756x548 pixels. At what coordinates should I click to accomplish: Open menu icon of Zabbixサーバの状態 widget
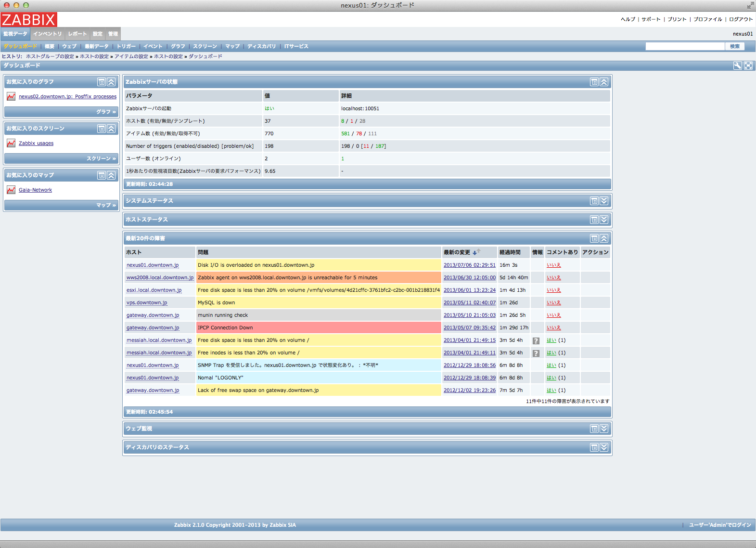click(594, 82)
